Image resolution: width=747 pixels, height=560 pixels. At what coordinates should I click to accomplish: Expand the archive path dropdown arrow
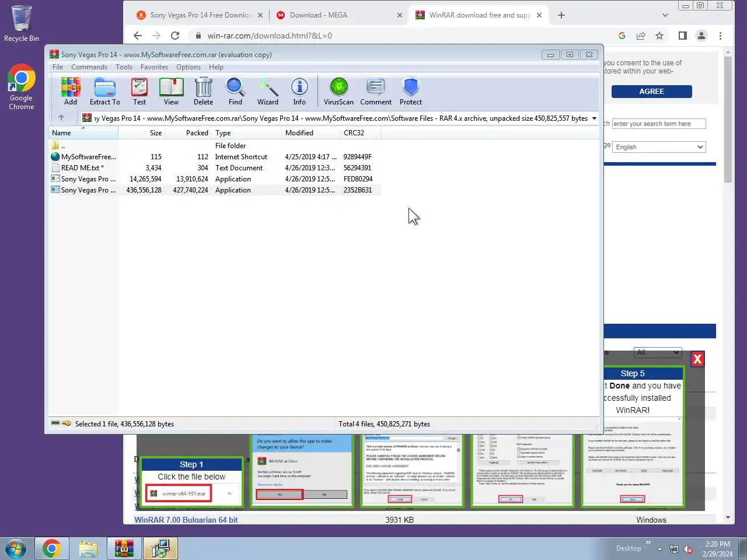594,118
